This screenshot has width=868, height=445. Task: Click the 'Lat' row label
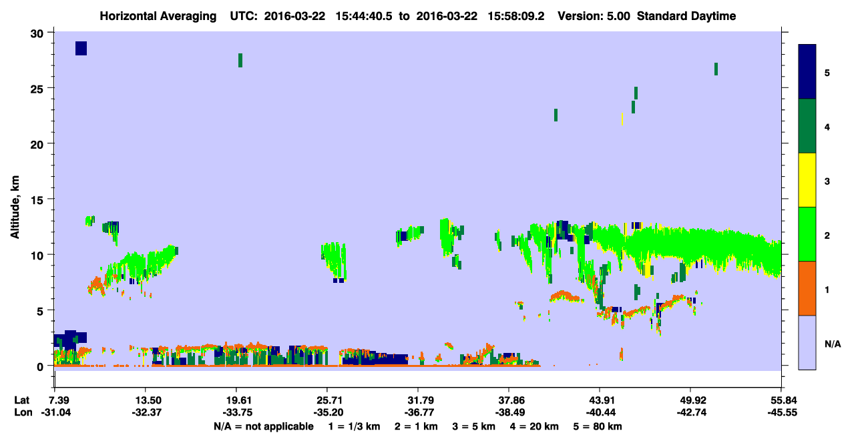coord(21,400)
